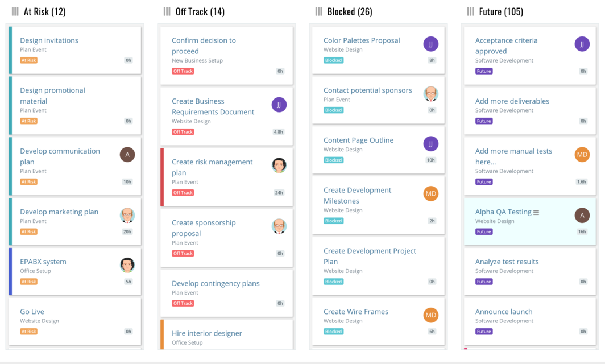605x364 pixels.
Task: Click the MD avatar on Create Development Milestones
Action: (x=430, y=193)
